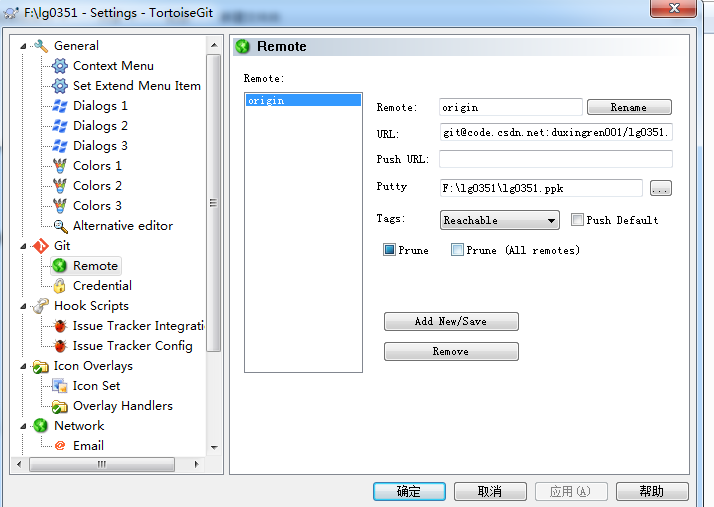The width and height of the screenshot is (714, 507).
Task: Toggle the Prune checkbox
Action: (x=390, y=250)
